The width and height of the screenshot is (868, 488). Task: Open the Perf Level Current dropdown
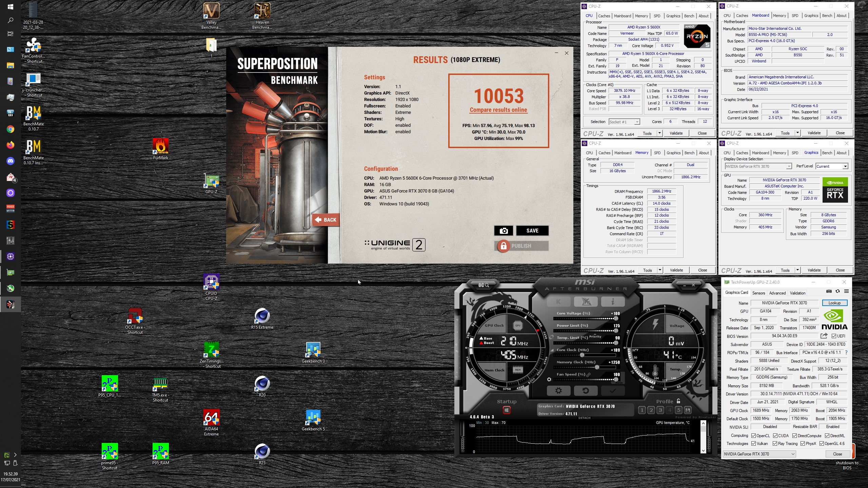(832, 166)
